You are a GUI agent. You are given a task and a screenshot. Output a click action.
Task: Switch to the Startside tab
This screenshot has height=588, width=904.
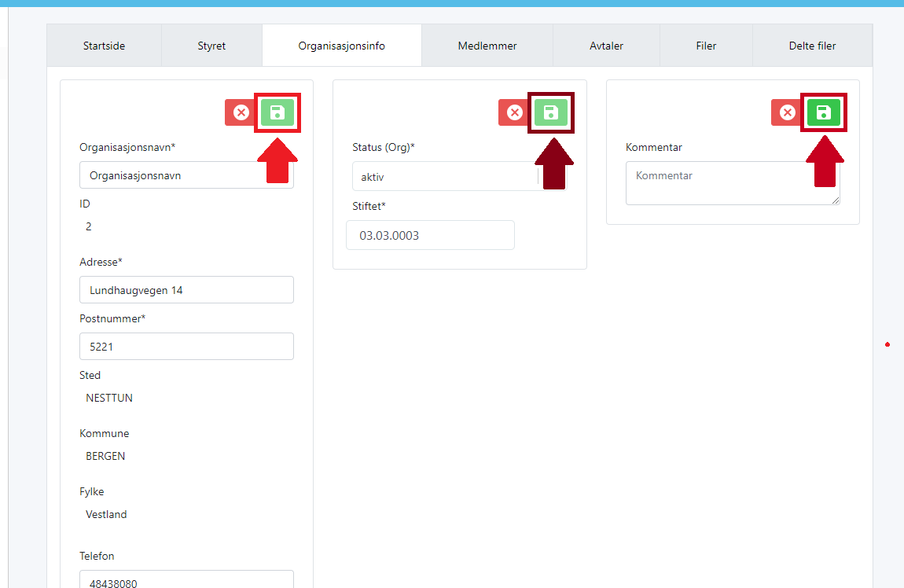(x=104, y=46)
